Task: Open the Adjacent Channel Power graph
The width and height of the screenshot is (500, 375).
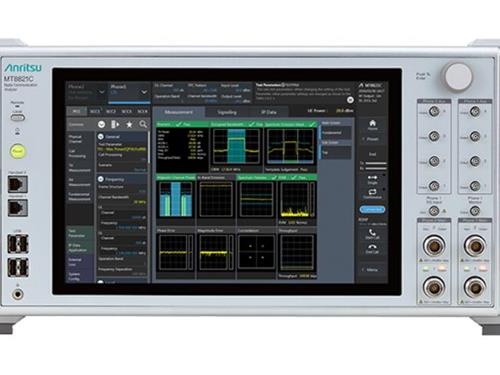Action: [176, 200]
